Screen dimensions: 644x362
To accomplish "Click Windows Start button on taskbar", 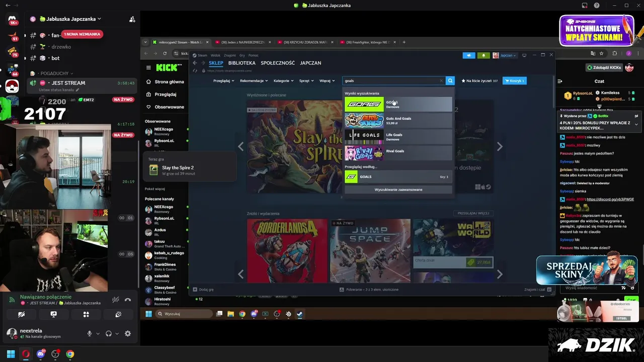I will pos(11,354).
